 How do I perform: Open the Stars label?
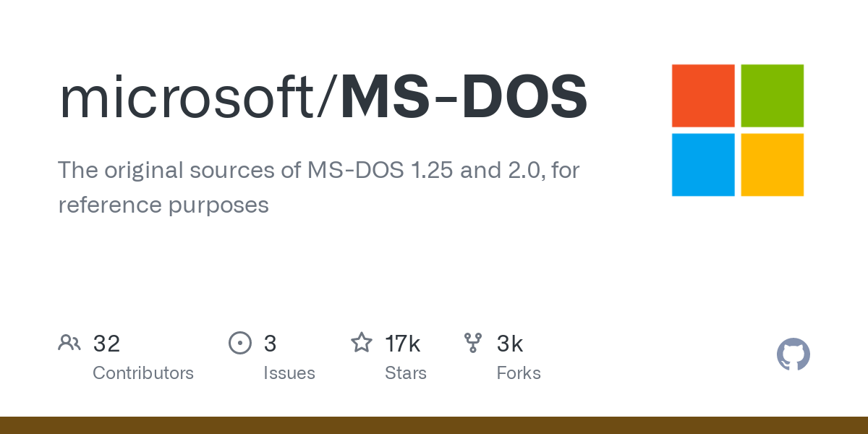tap(406, 373)
